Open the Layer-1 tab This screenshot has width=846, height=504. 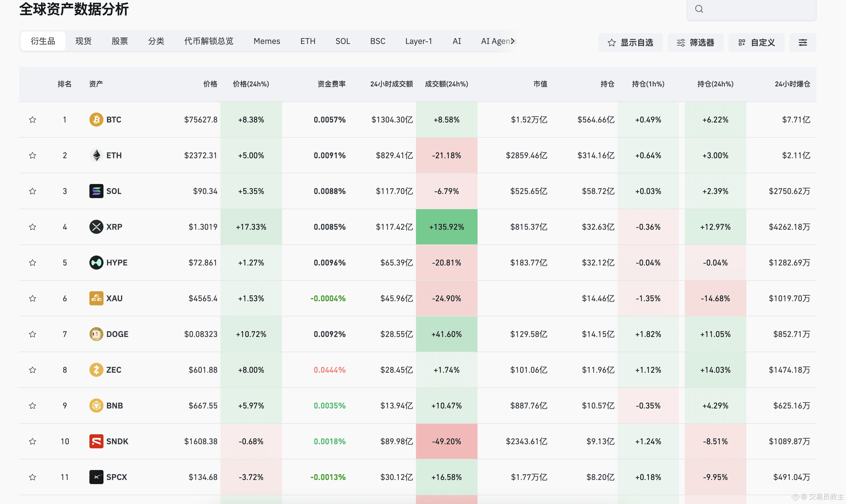tap(419, 41)
